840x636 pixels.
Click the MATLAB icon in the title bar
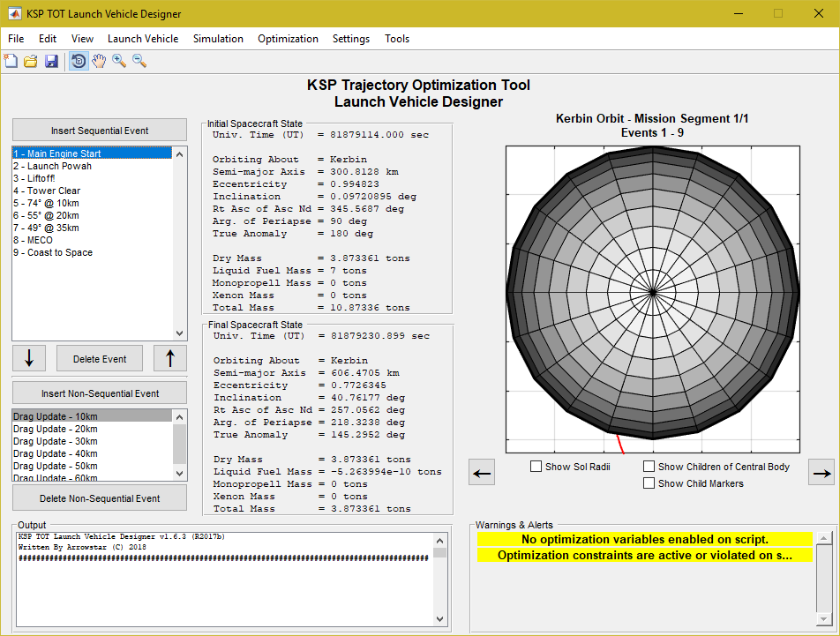click(14, 14)
